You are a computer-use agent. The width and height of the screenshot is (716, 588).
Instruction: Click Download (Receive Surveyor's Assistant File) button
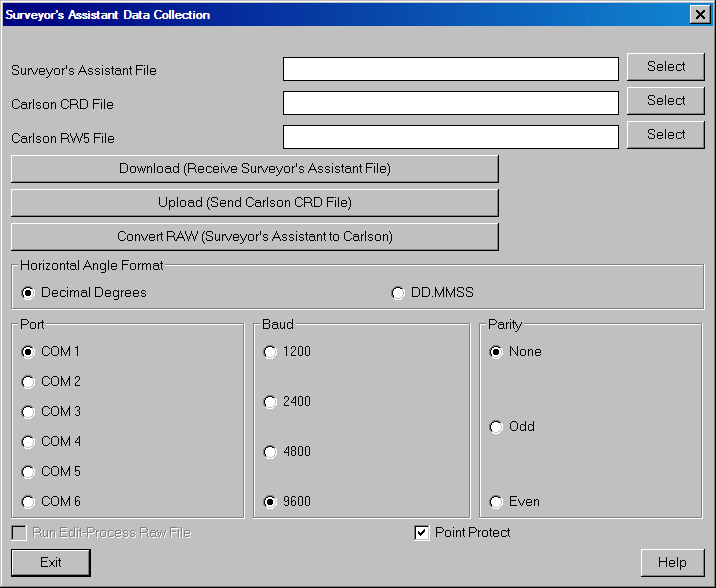[255, 169]
